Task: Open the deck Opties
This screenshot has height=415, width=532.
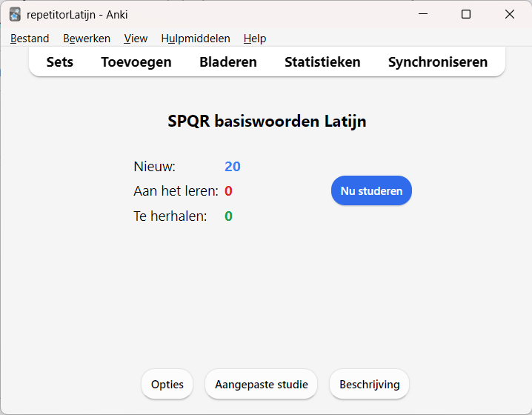Action: pyautogui.click(x=167, y=384)
